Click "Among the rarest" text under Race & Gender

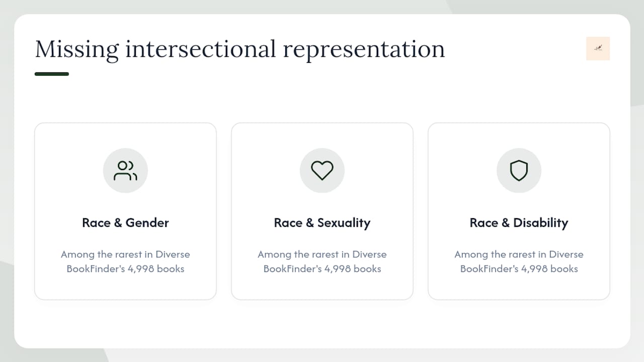(102, 254)
